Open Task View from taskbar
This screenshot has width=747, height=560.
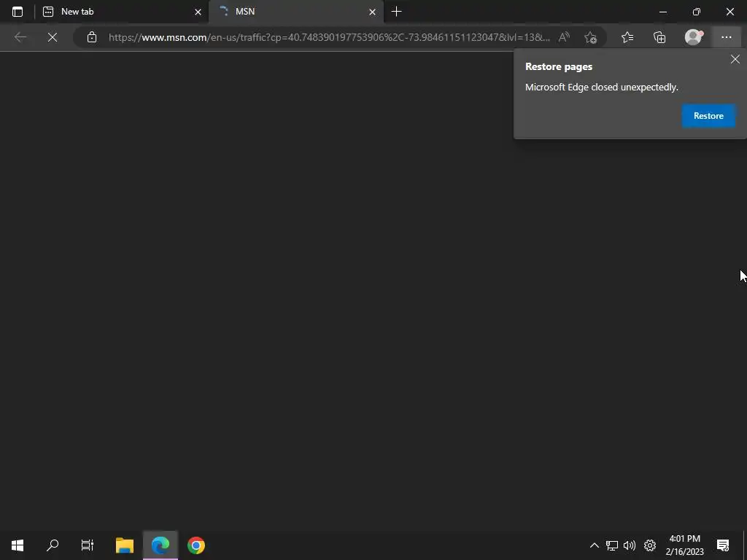click(x=88, y=545)
